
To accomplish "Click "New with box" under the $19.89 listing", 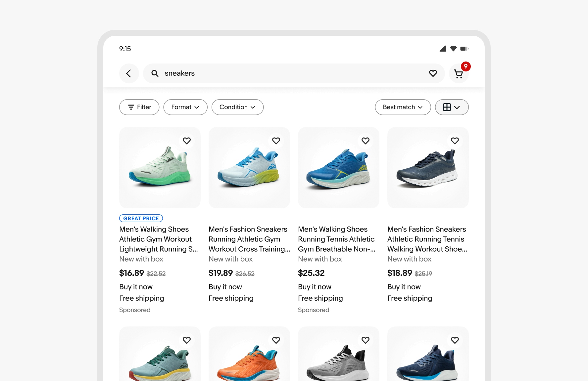I will [231, 259].
